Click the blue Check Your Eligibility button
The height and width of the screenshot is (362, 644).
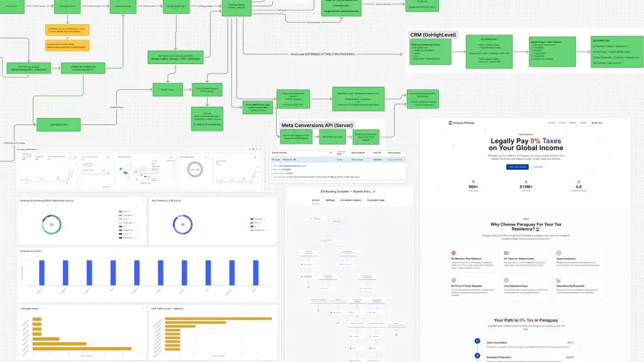click(x=517, y=167)
